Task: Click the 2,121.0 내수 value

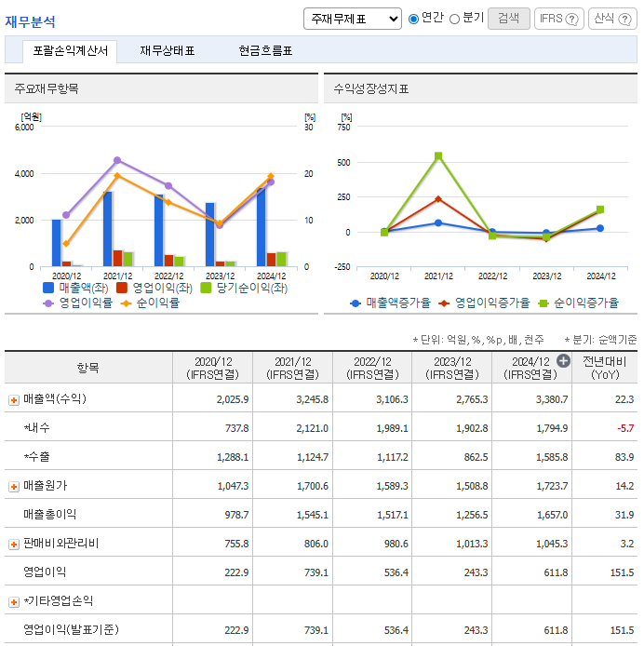Action: click(313, 428)
